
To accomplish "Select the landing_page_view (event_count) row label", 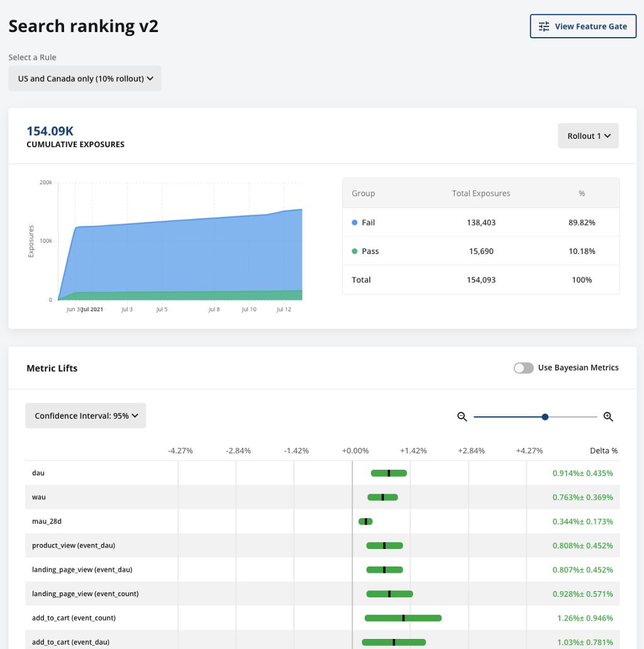I will click(x=86, y=594).
